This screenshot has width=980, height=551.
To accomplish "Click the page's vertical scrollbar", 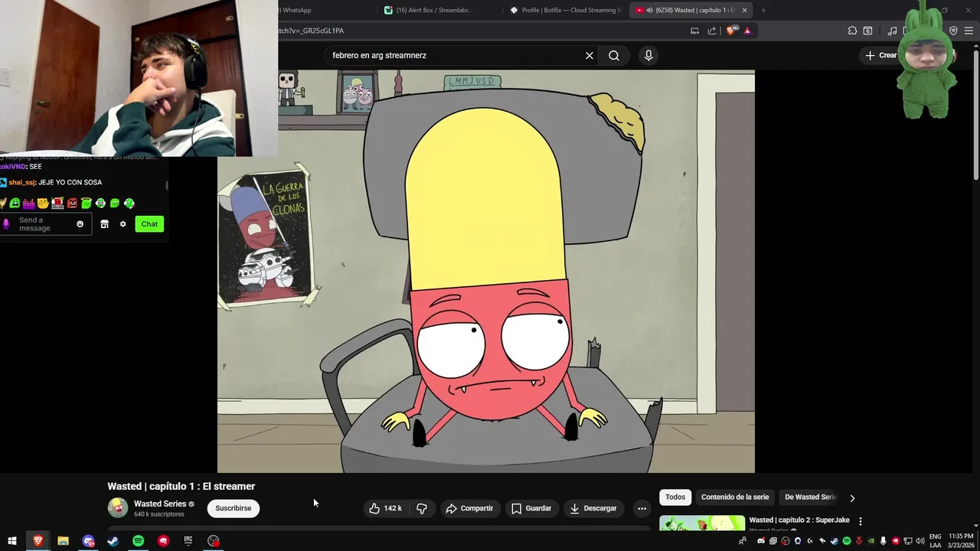I will coord(975,115).
